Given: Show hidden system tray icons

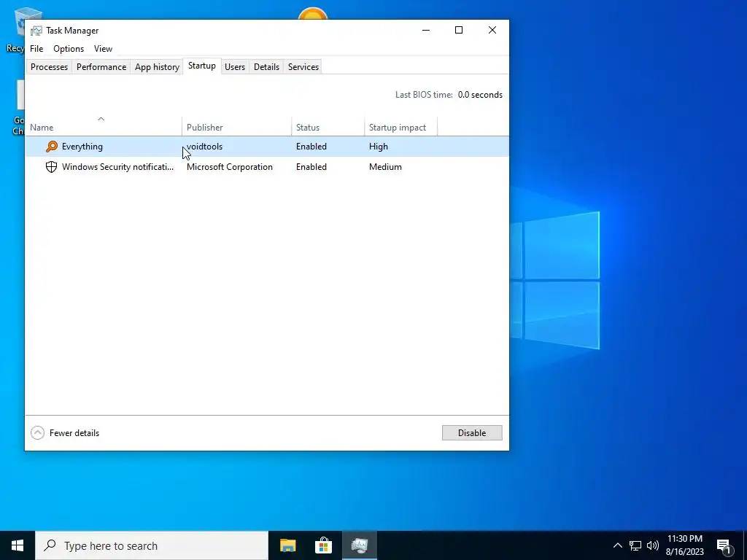Looking at the screenshot, I should click(x=617, y=545).
